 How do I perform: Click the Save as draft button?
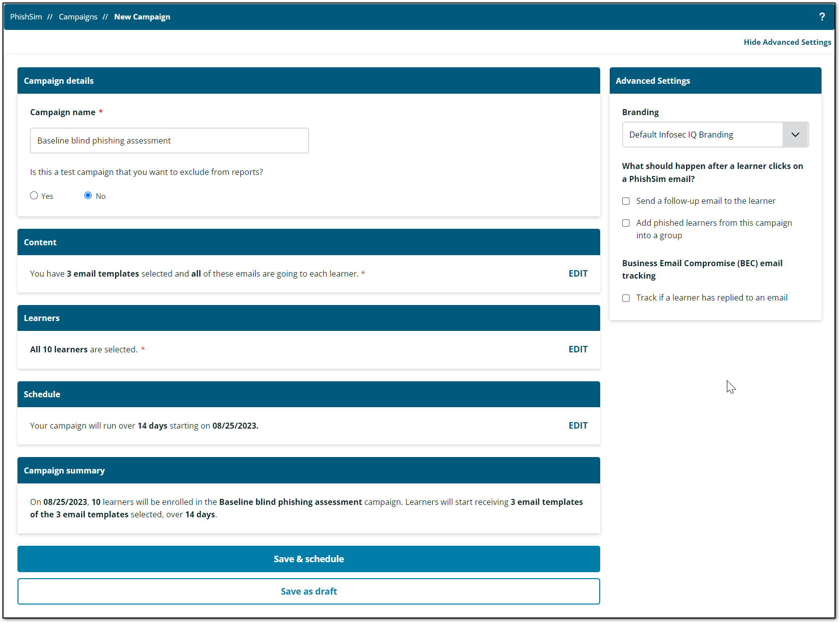pyautogui.click(x=309, y=591)
